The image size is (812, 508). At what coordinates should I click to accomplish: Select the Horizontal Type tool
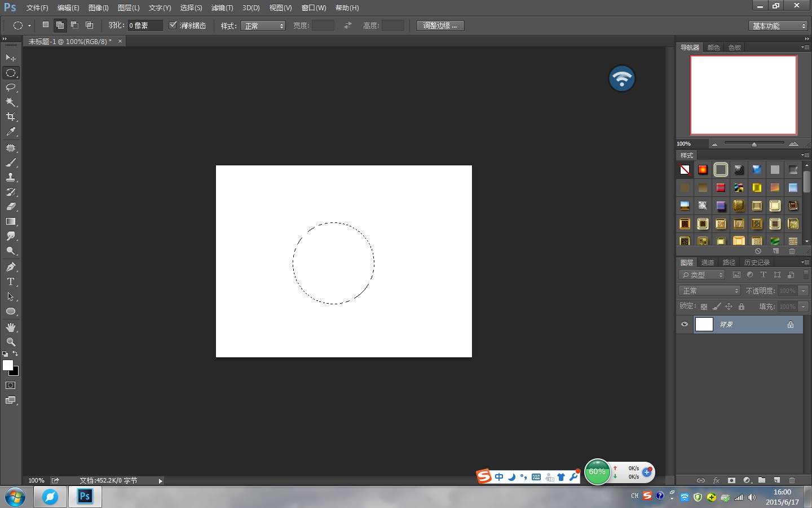[x=11, y=282]
